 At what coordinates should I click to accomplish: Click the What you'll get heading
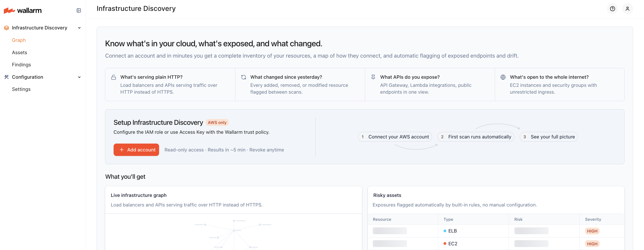tap(125, 177)
